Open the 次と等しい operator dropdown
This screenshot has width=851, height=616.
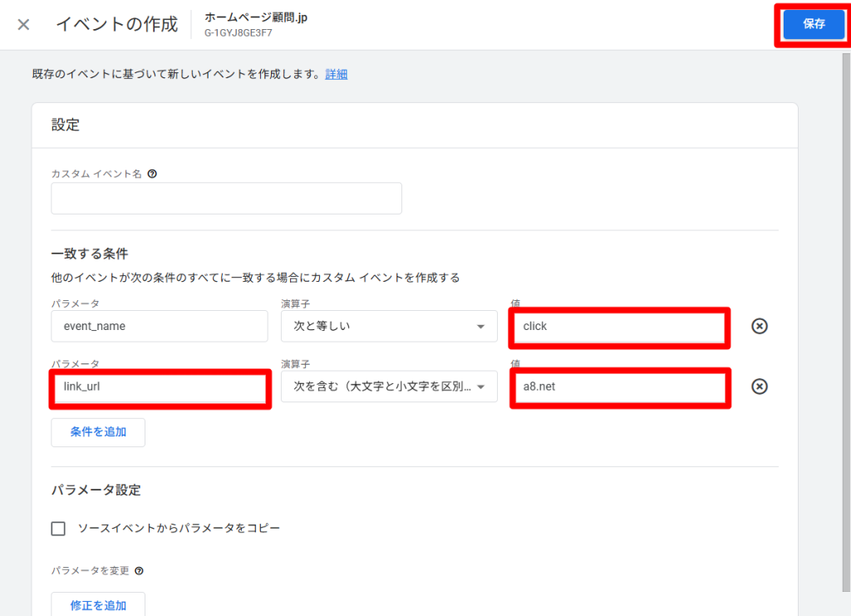coord(388,326)
